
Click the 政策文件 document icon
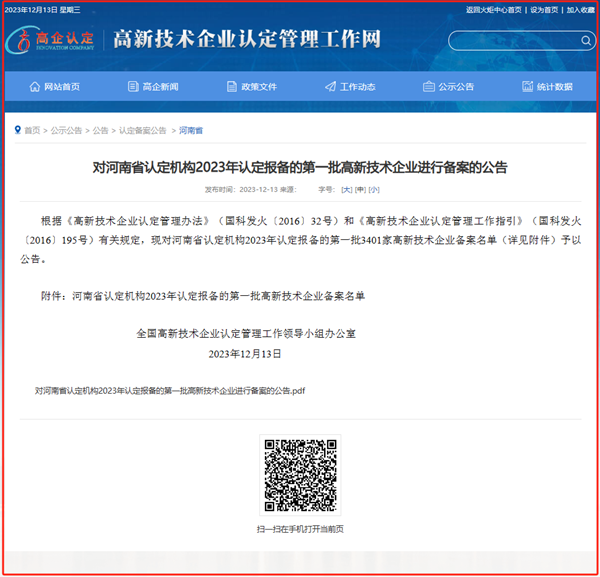(232, 87)
